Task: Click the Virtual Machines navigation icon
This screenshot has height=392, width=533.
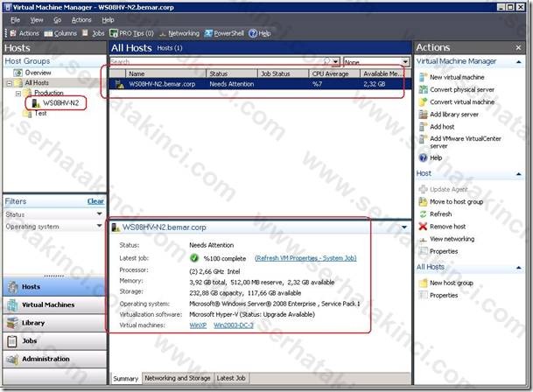Action: 12,305
